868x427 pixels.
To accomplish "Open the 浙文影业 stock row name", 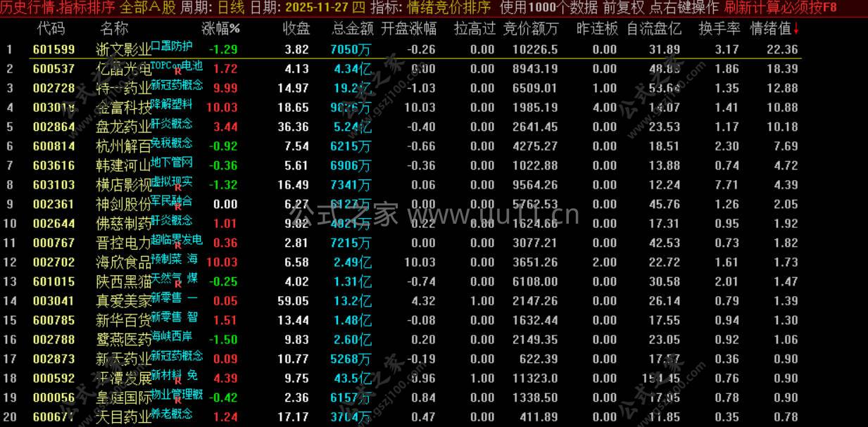I will tap(123, 50).
